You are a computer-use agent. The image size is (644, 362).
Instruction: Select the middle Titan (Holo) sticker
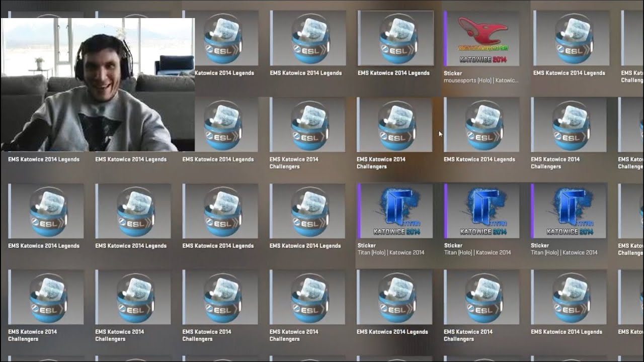click(x=482, y=212)
